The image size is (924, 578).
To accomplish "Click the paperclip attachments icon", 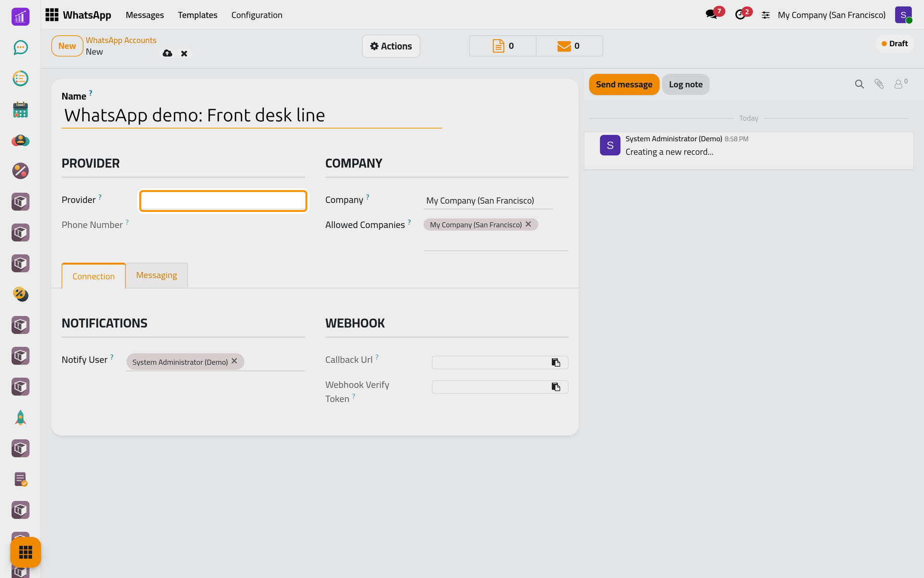I will pos(879,84).
